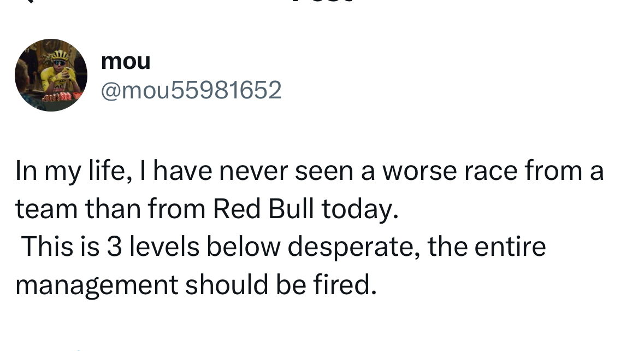This screenshot has height=351, width=644.
Task: Open mou's profile picture avatar
Action: point(51,75)
